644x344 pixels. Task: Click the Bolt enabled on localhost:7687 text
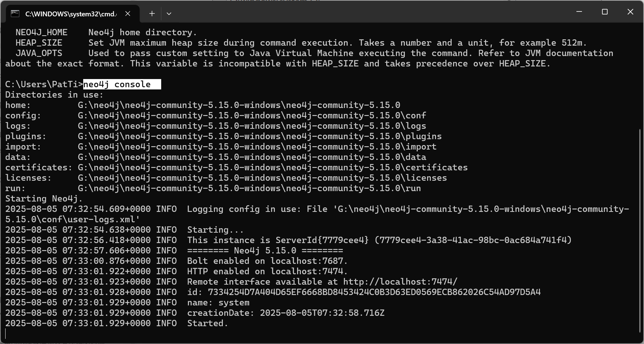[267, 261]
